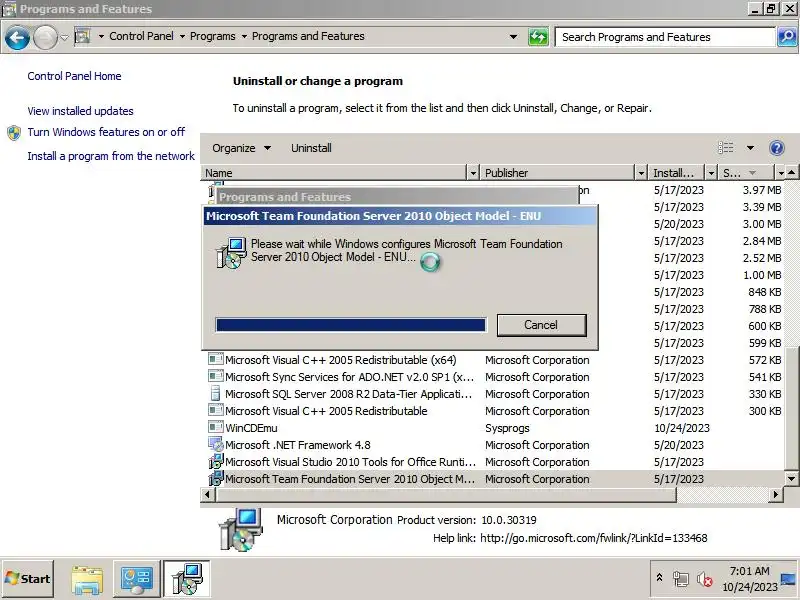Click the shield icon beside Windows features
Viewport: 800px width, 600px height.
click(14, 133)
